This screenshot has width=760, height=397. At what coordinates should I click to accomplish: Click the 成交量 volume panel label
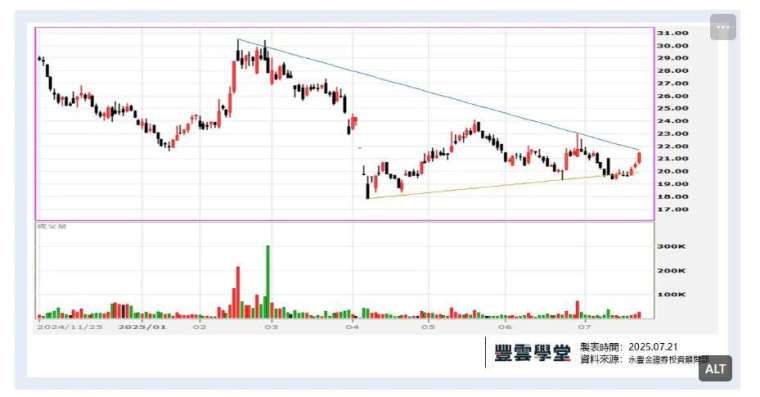(x=52, y=226)
